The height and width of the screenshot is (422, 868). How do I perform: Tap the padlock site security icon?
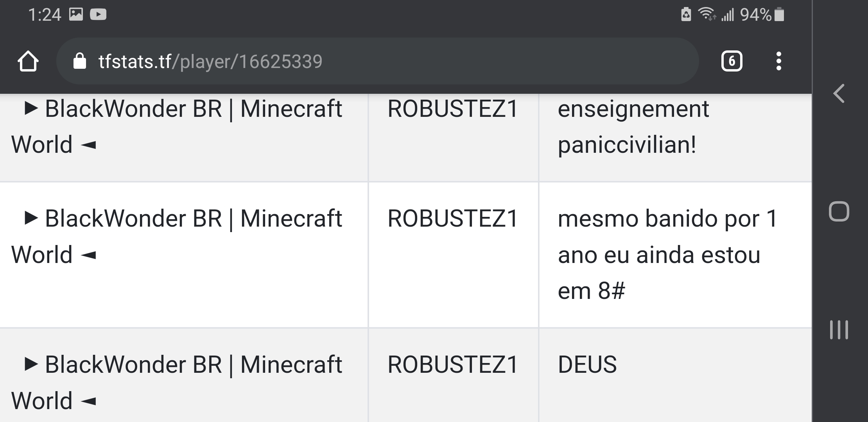coord(80,61)
